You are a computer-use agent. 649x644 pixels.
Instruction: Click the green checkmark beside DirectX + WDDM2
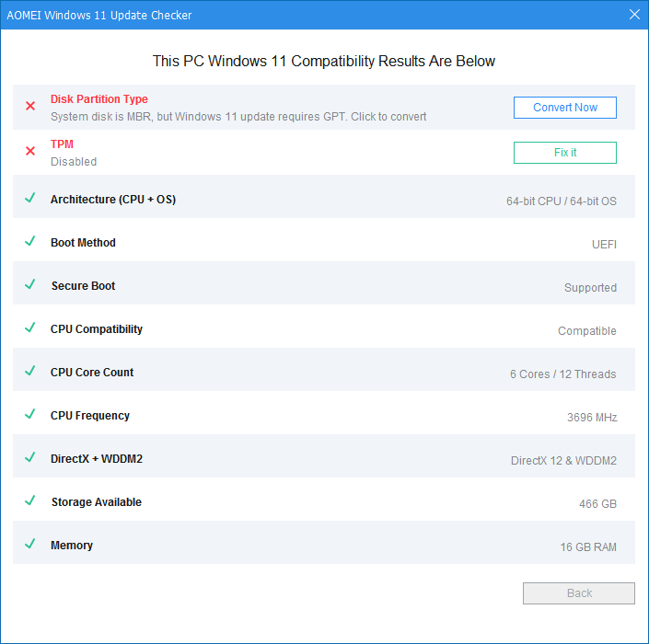click(x=29, y=457)
